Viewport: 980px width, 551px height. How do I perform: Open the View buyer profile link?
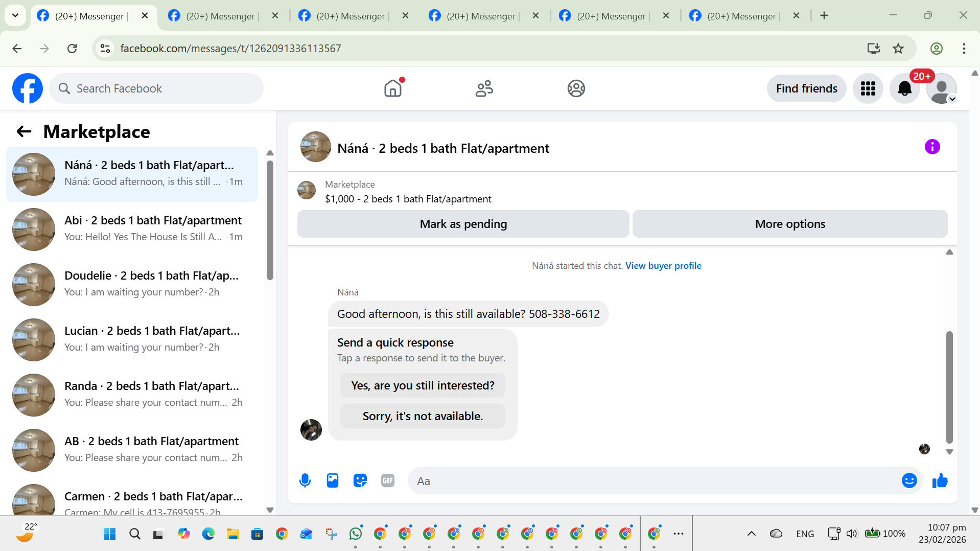(663, 266)
